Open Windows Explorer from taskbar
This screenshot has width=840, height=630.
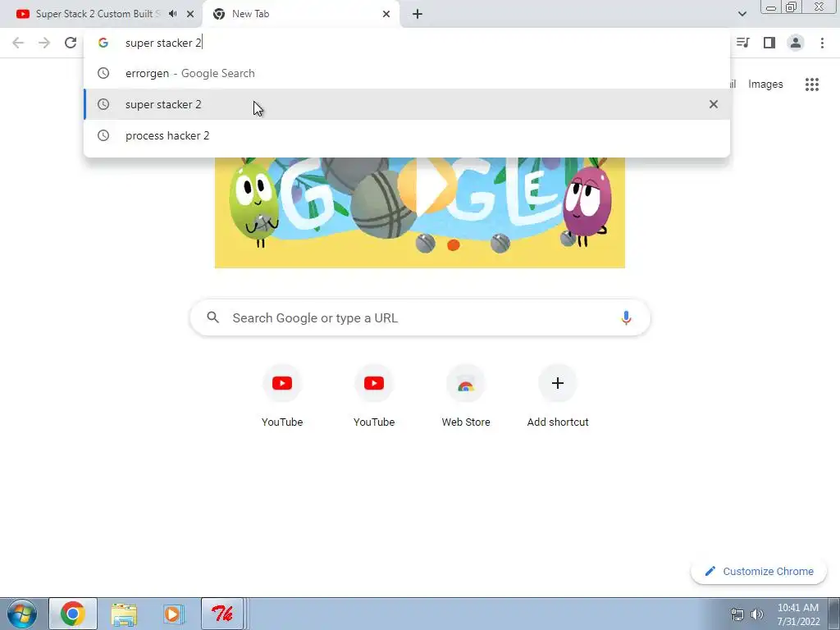tap(124, 614)
